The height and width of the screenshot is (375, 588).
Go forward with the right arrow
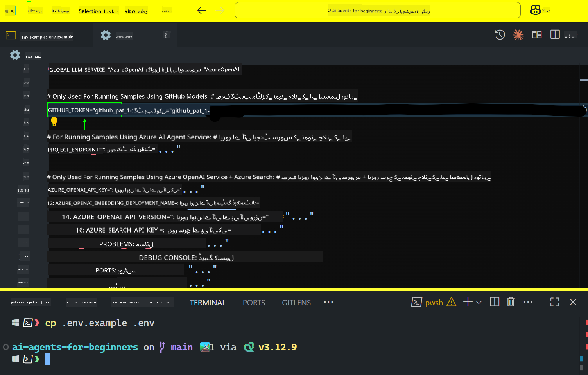coord(220,11)
